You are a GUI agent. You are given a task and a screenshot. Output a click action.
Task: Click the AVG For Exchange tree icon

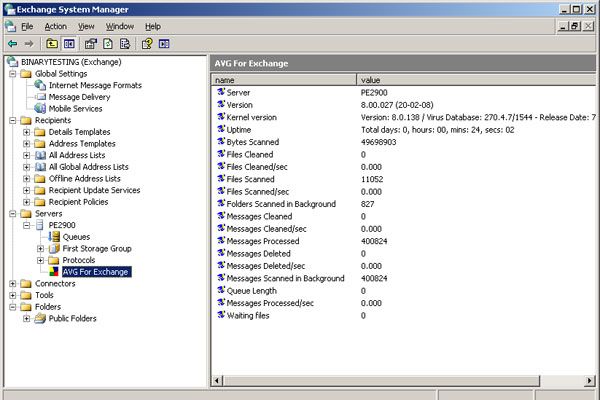(x=54, y=272)
